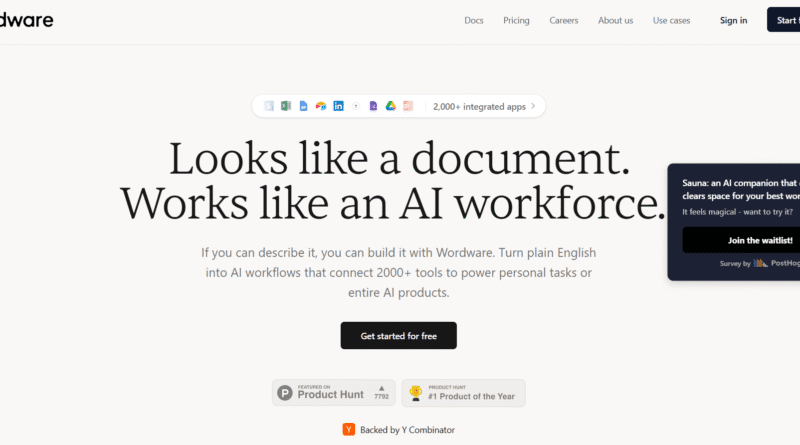
Task: Click the gold trophy icon
Action: pyautogui.click(x=415, y=393)
